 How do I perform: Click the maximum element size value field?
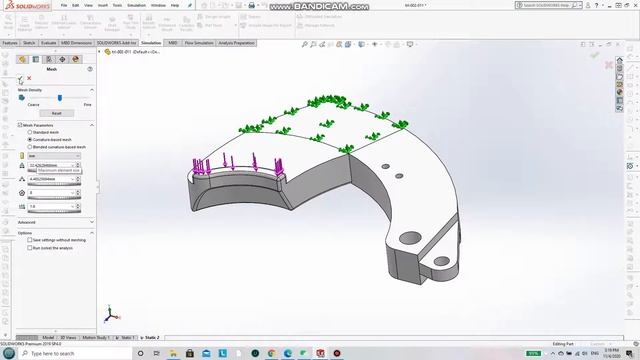pos(49,165)
